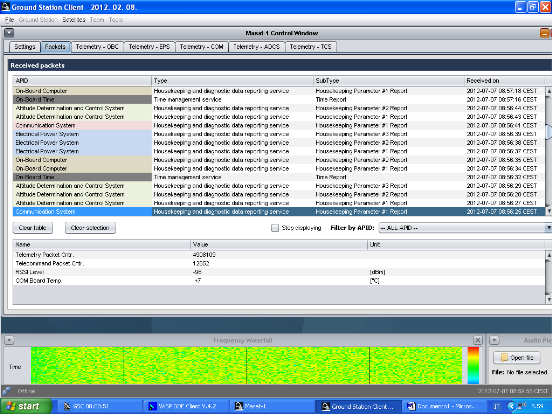Open the Satellites menu

click(x=74, y=20)
